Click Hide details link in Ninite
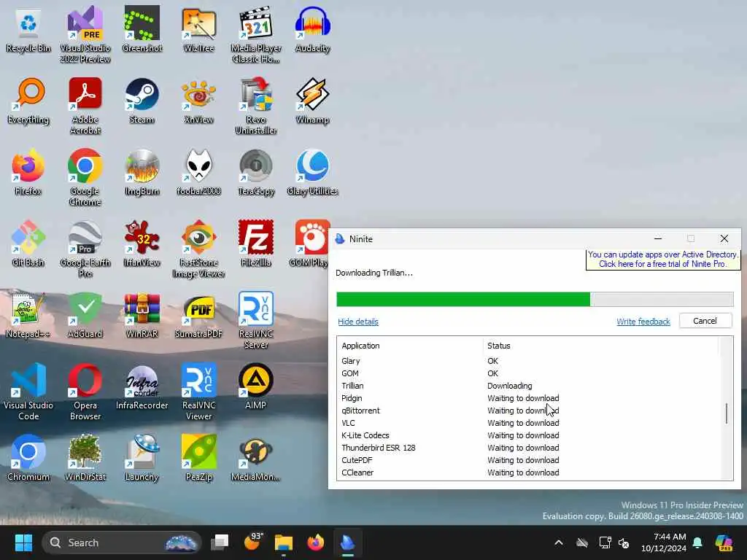747x560 pixels. click(x=357, y=322)
